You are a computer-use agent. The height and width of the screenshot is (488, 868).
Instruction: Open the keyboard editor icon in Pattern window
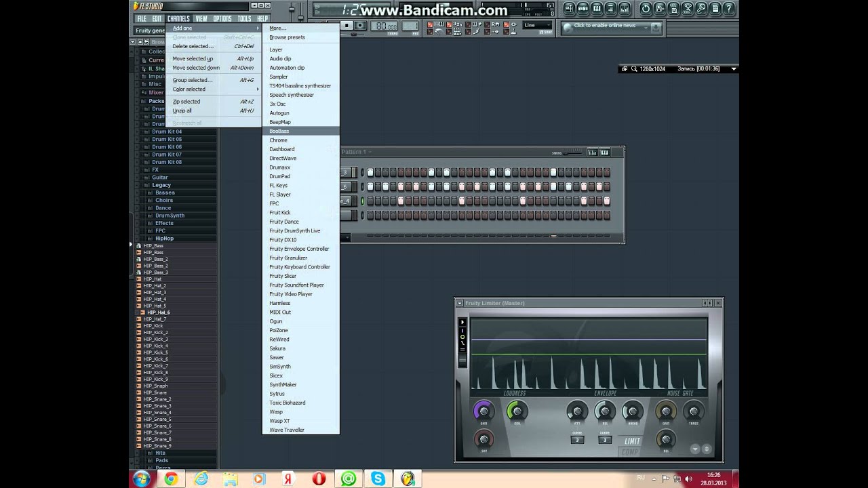[604, 152]
